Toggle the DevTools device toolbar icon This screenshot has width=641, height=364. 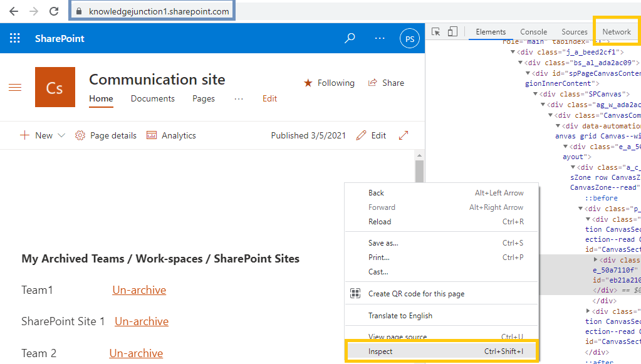pos(452,32)
